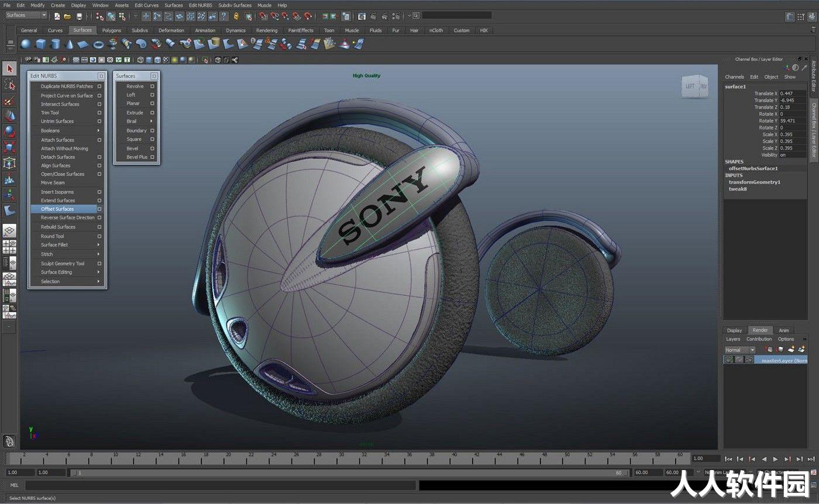Select the arrow Select tool in toolbox
This screenshot has height=504, width=819.
point(9,68)
